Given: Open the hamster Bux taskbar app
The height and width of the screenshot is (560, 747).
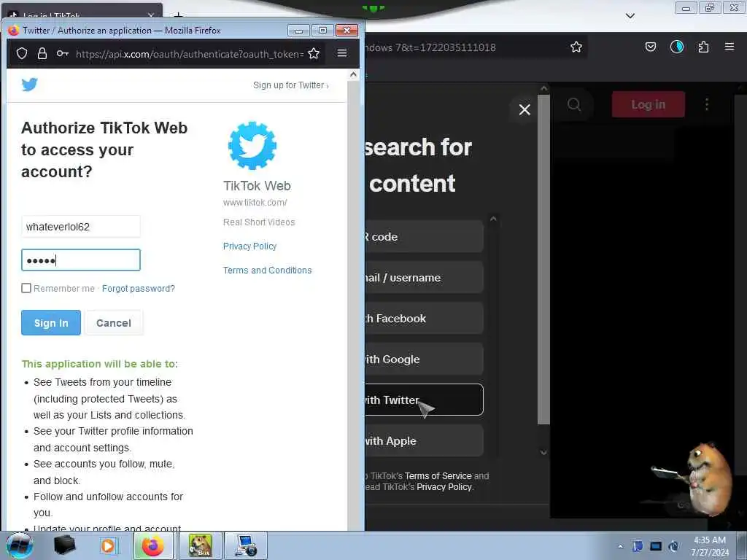Looking at the screenshot, I should (200, 545).
